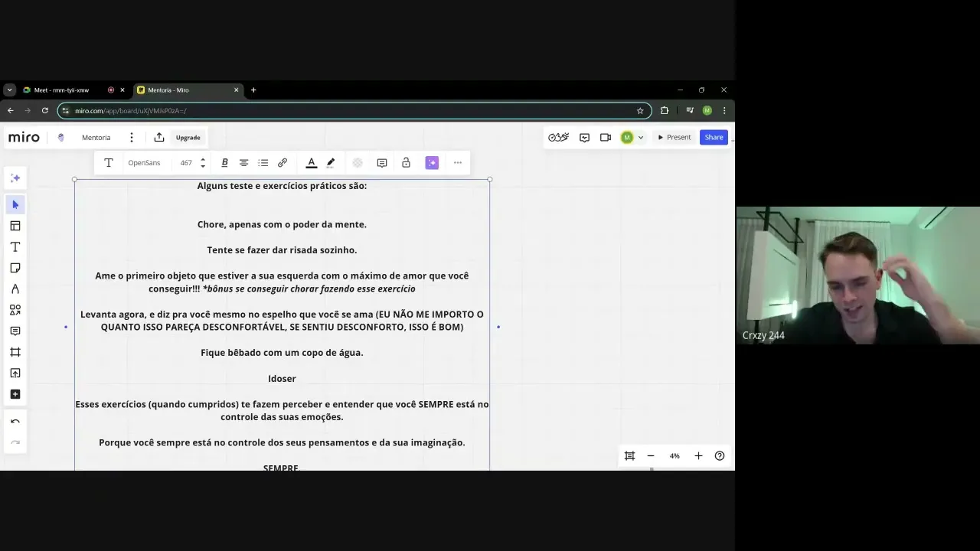Open a new browser tab
The image size is (980, 551).
pyautogui.click(x=253, y=90)
